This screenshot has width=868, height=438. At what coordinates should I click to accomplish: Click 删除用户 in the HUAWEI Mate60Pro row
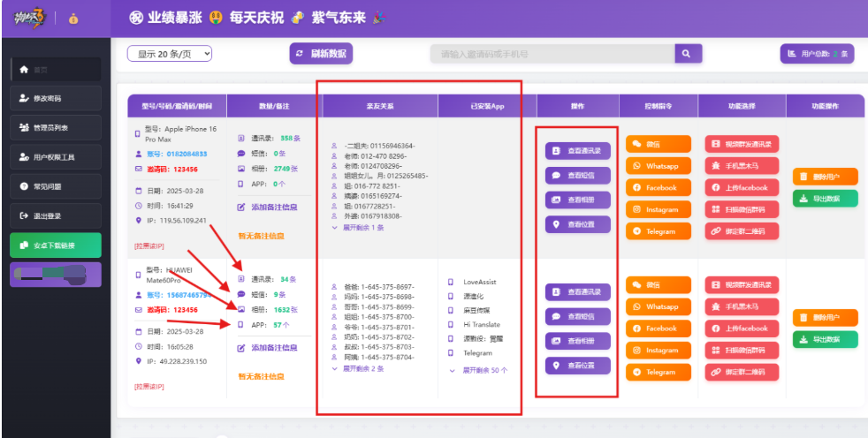coord(826,318)
